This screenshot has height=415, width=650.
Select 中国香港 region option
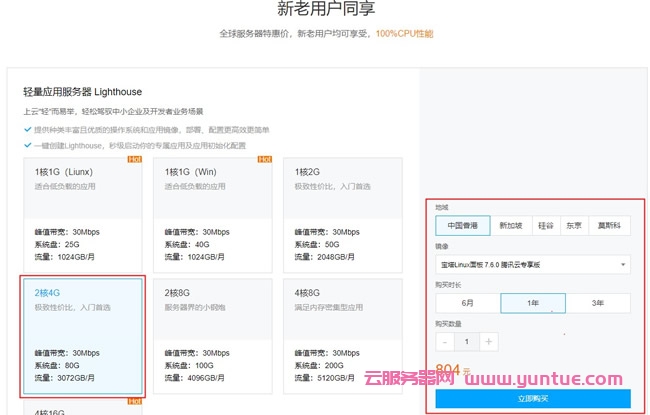tap(462, 226)
